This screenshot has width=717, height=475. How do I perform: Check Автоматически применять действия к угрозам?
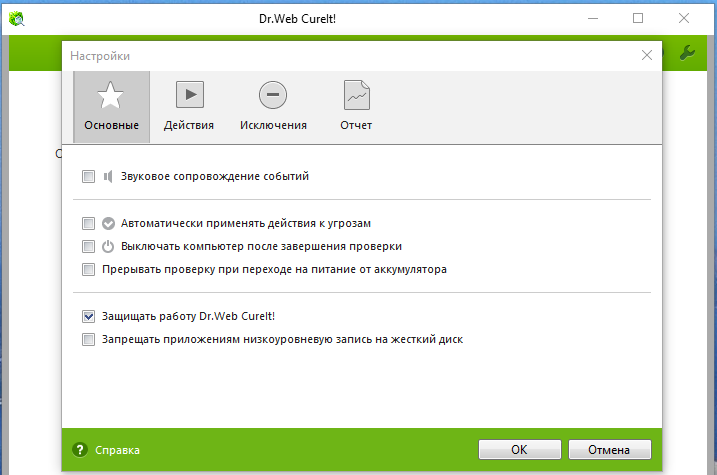[x=88, y=224]
